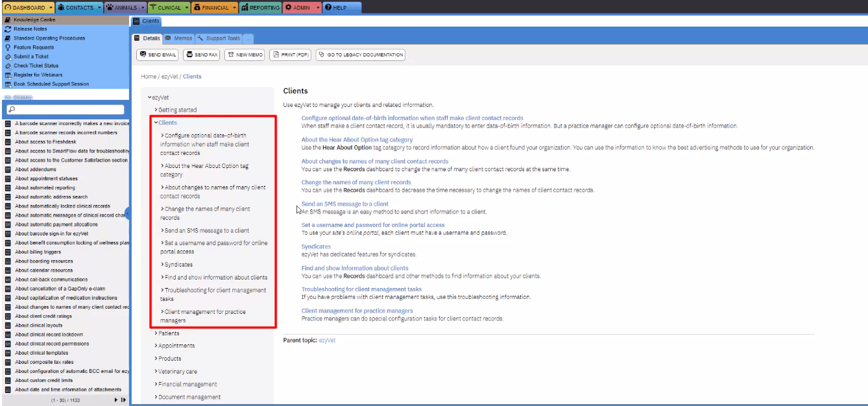Click the Send Email button
The height and width of the screenshot is (406, 868).
point(158,55)
